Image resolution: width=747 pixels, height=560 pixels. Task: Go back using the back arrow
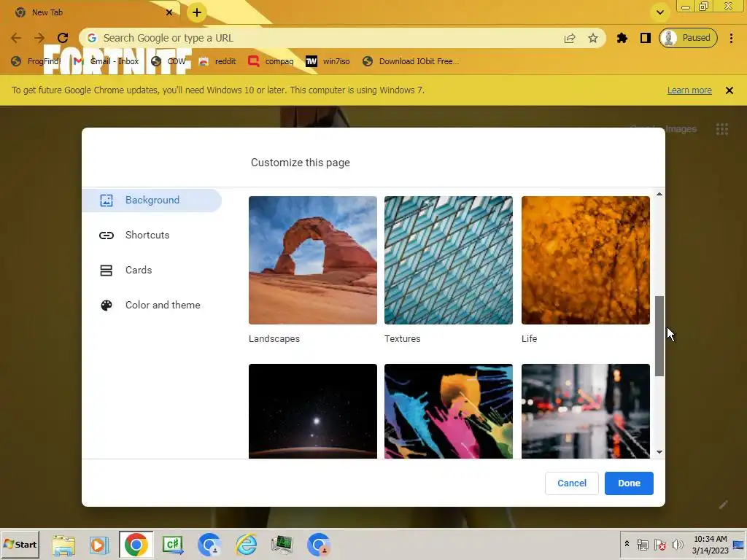tap(16, 38)
